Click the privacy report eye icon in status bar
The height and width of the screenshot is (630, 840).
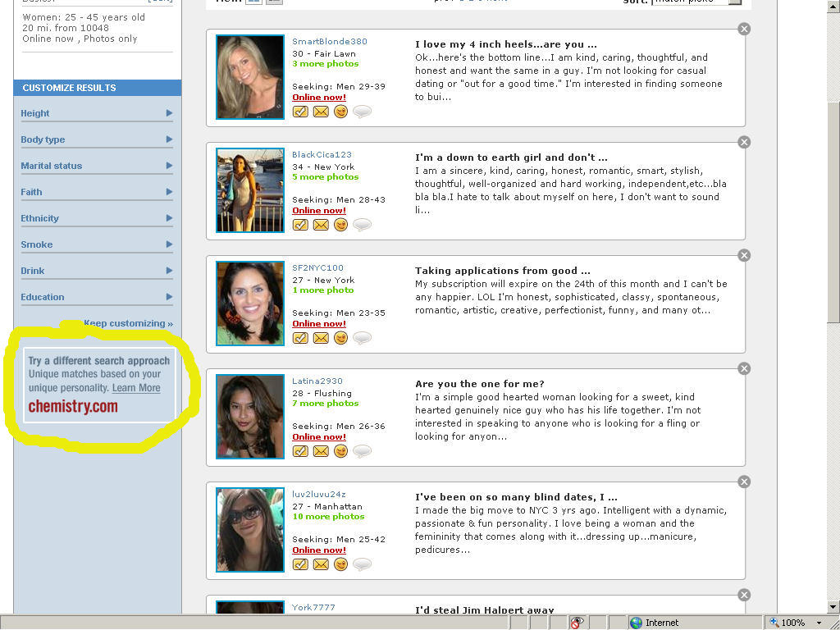coord(577,623)
